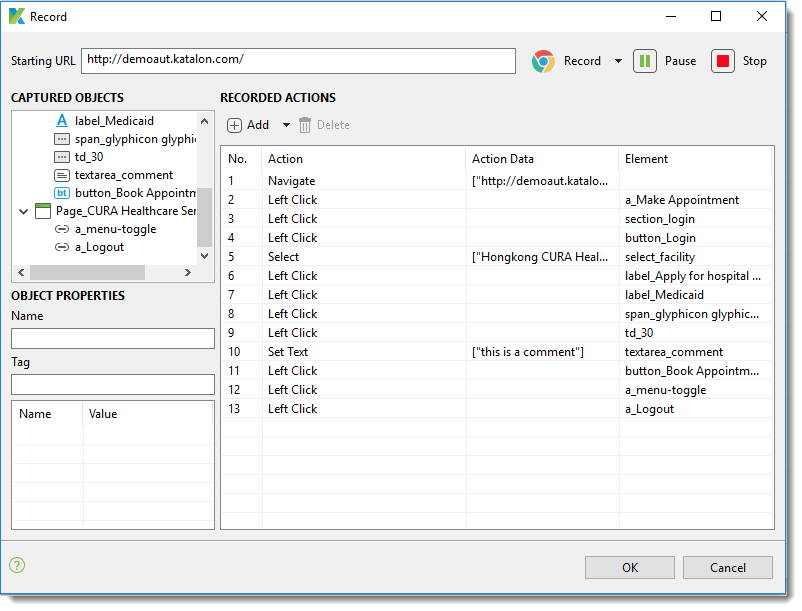Click the OK button
The image size is (802, 611).
tap(629, 567)
